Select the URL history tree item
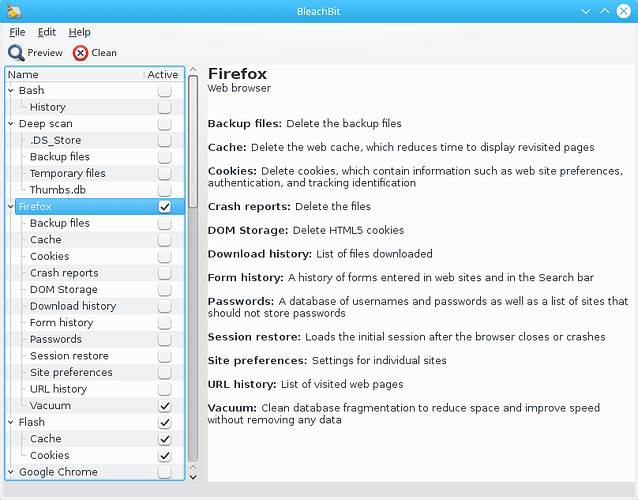The height and width of the screenshot is (500, 638). pos(58,389)
